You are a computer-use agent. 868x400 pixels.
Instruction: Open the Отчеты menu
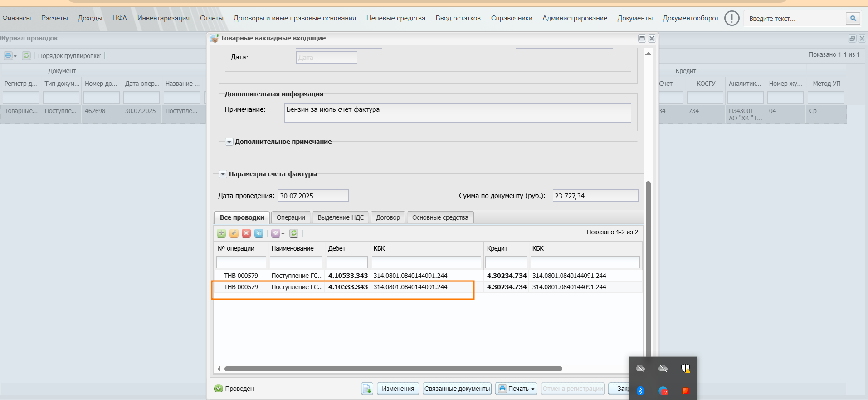(x=212, y=18)
